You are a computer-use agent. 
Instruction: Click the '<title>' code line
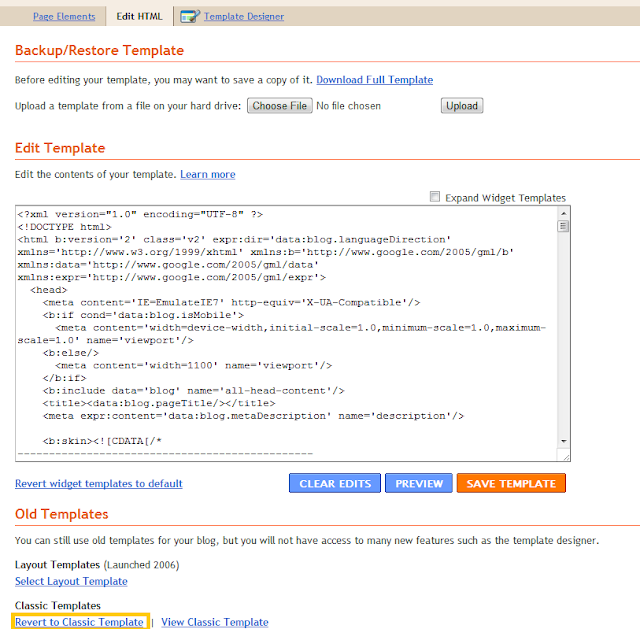[159, 403]
